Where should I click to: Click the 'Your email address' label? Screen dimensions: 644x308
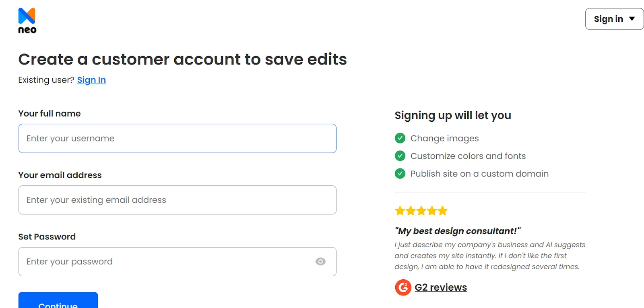click(x=60, y=175)
